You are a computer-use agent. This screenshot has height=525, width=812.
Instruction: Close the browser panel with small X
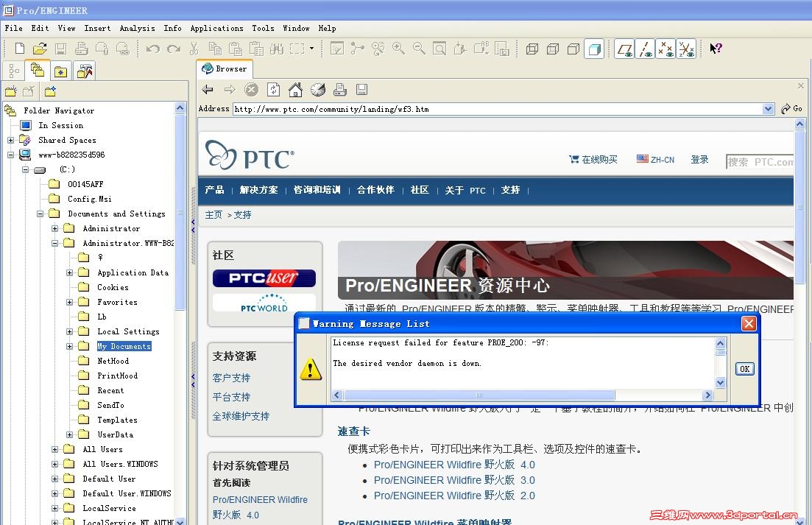pyautogui.click(x=801, y=85)
